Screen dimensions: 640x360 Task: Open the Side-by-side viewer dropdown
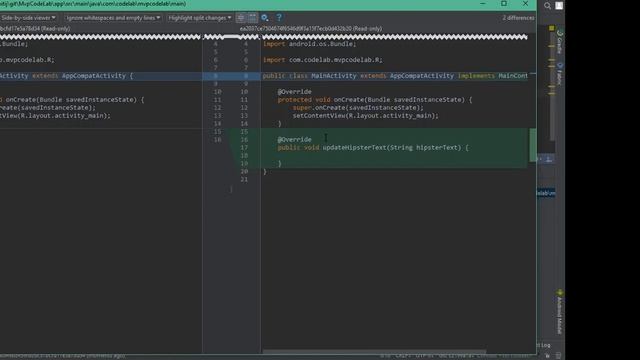tap(28, 18)
